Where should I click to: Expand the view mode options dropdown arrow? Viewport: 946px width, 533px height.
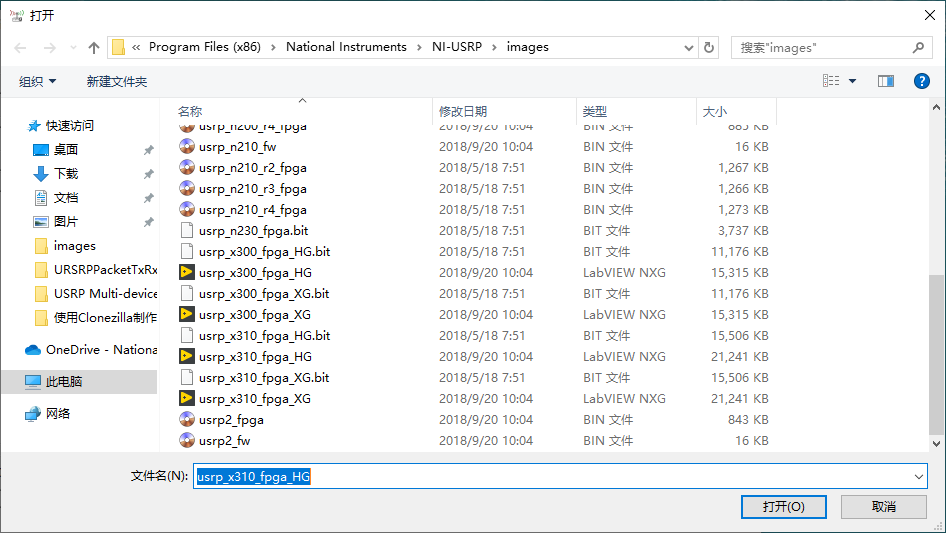pyautogui.click(x=853, y=81)
